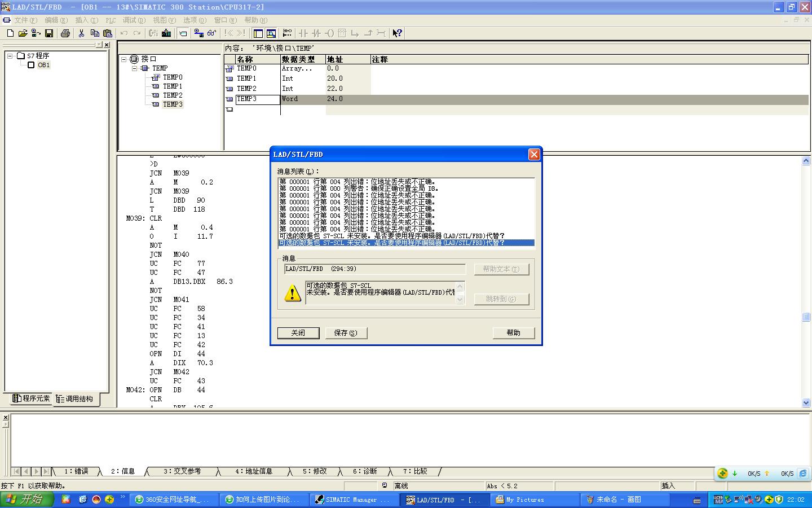Click the 保存(S) button in dialog
This screenshot has height=508, width=812.
(346, 333)
